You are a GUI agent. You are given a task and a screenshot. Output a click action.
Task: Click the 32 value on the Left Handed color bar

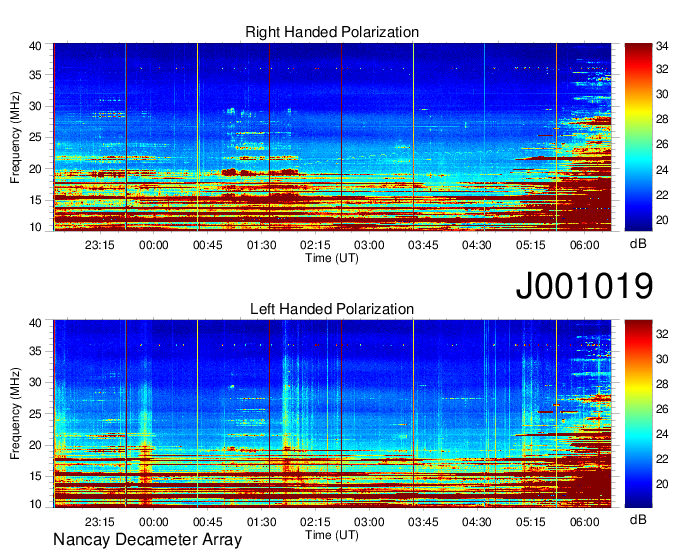(x=662, y=333)
